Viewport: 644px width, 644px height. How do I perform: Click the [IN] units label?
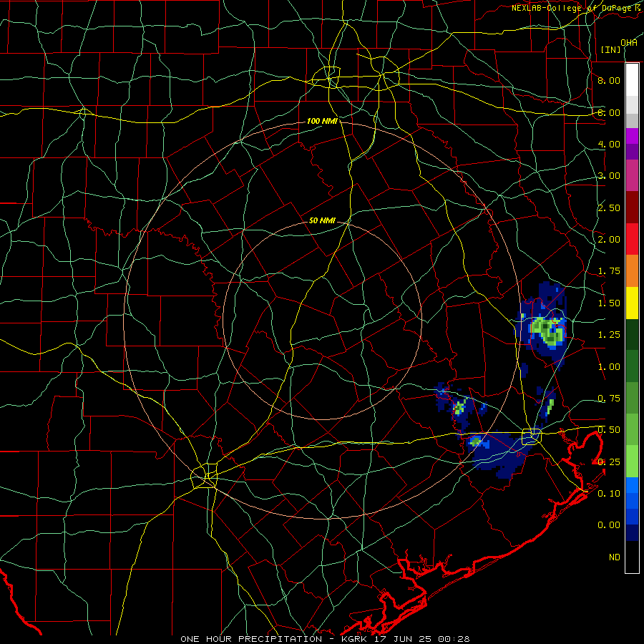(611, 49)
